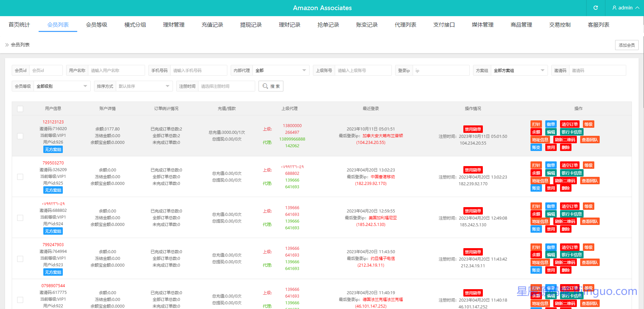This screenshot has width=644, height=309.
Task: Click the 注册时间 date picker field
Action: coord(226,86)
